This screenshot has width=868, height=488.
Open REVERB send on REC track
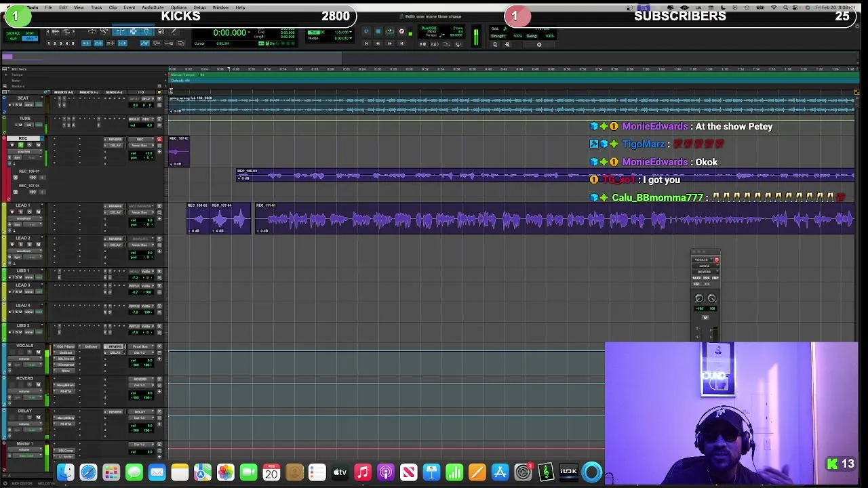pyautogui.click(x=115, y=140)
